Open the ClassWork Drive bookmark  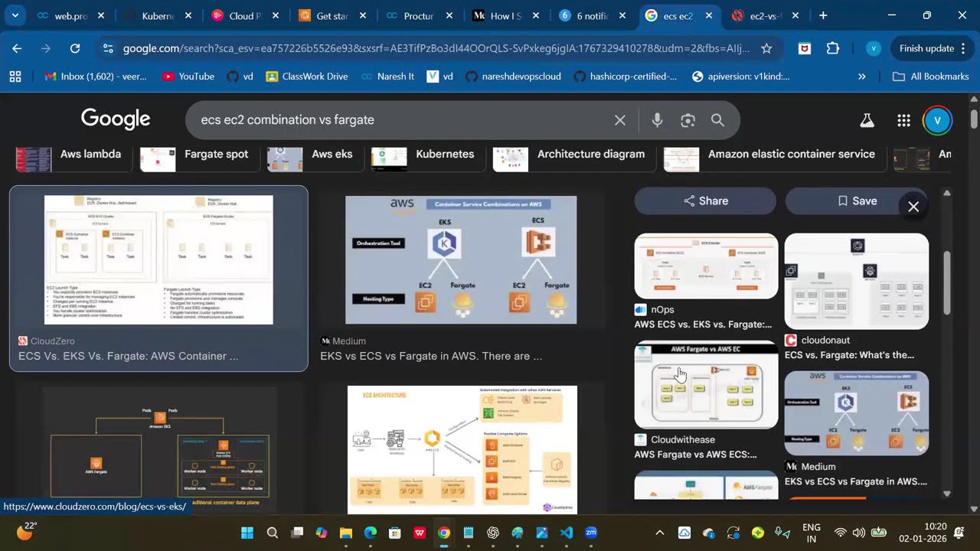(306, 77)
